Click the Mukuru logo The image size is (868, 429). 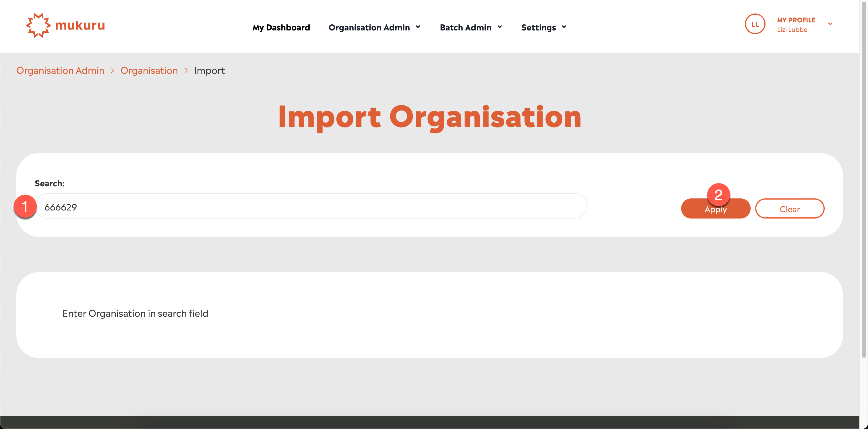(x=65, y=25)
